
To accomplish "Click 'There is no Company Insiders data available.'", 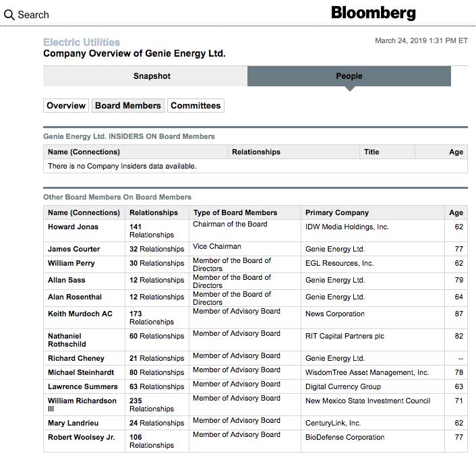I will [122, 166].
